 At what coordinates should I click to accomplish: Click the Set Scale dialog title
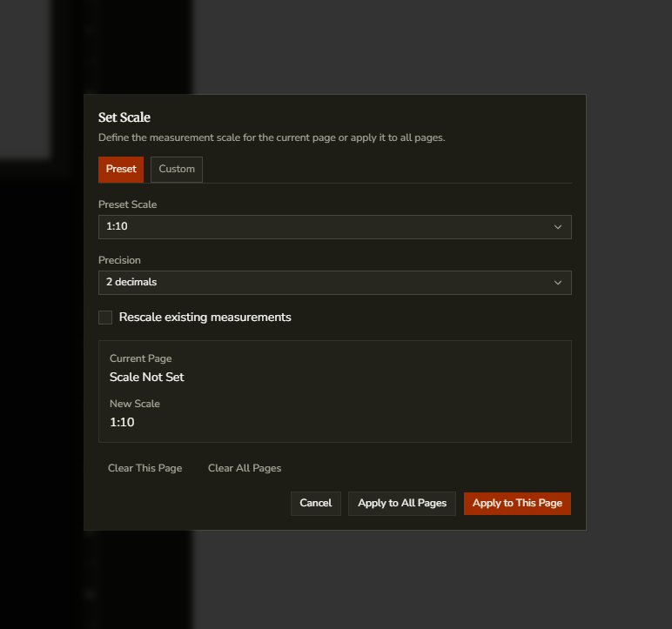[124, 117]
